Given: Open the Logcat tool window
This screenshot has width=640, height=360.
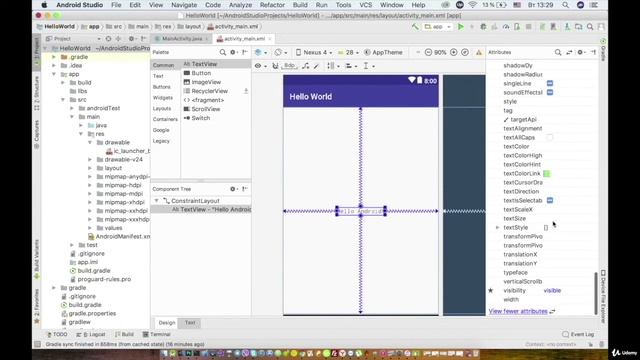Looking at the screenshot, I should 91,334.
